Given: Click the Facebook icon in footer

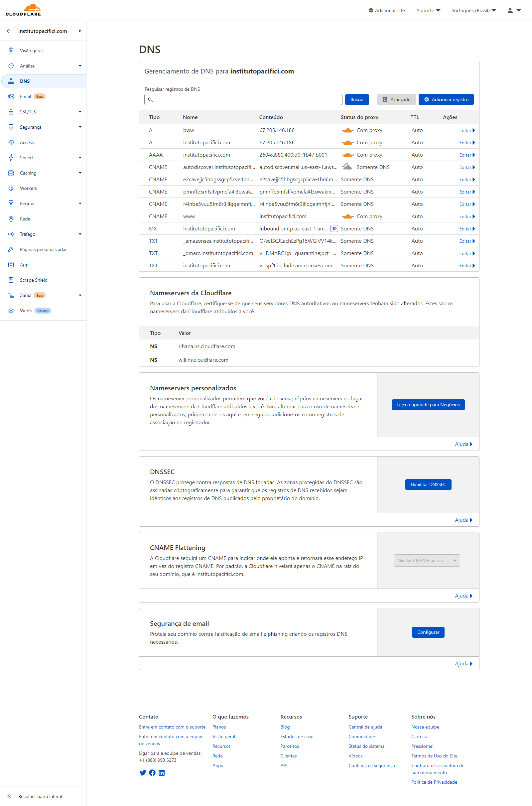Looking at the screenshot, I should tap(152, 772).
